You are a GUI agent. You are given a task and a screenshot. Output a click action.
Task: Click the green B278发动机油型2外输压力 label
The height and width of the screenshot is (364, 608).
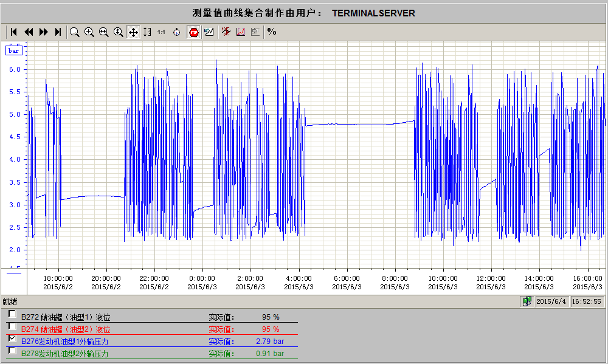(x=64, y=354)
